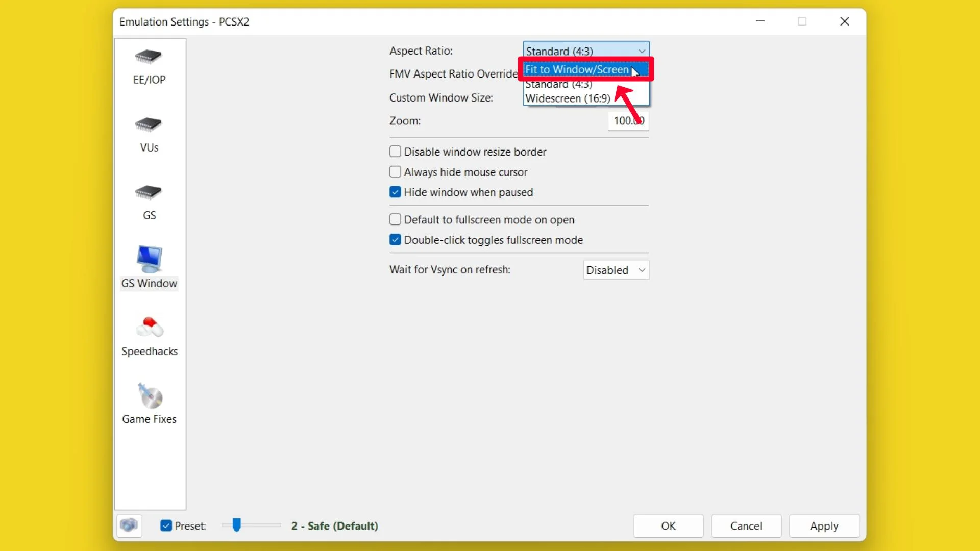Image resolution: width=980 pixels, height=551 pixels.
Task: Toggle Always hide mouse cursor checkbox
Action: click(395, 171)
